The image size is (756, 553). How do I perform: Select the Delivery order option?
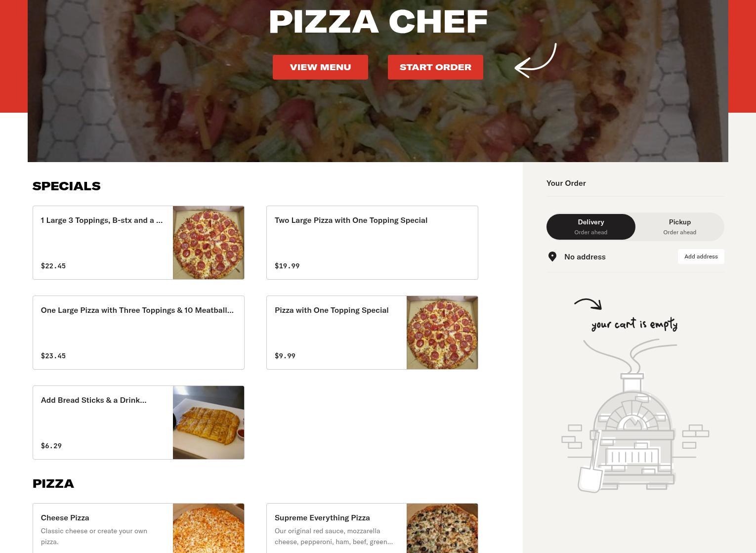[591, 227]
